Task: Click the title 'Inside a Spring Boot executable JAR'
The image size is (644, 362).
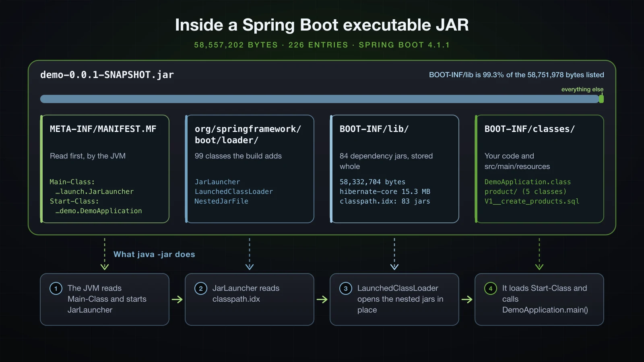Action: [322, 25]
